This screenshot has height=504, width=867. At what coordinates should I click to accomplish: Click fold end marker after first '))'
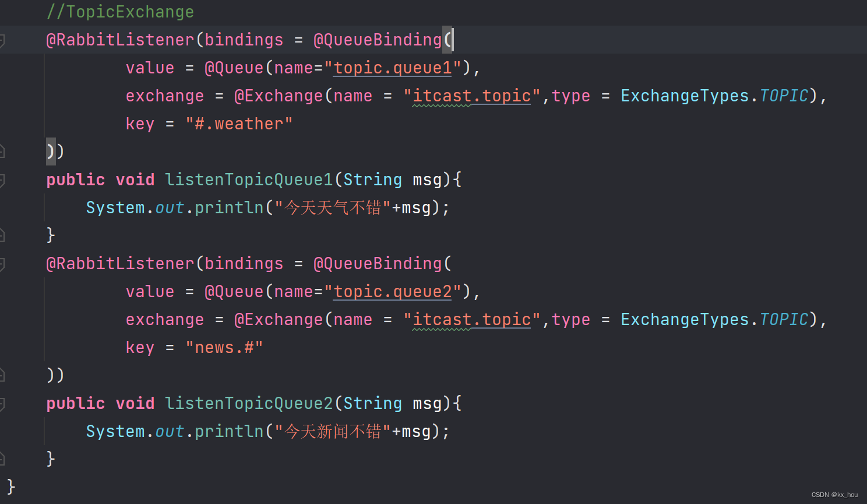(2, 151)
